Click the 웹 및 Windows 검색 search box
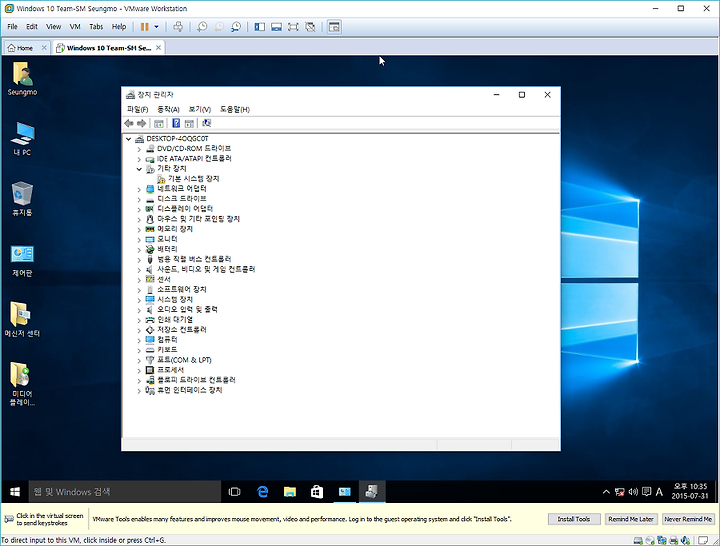 (x=124, y=492)
